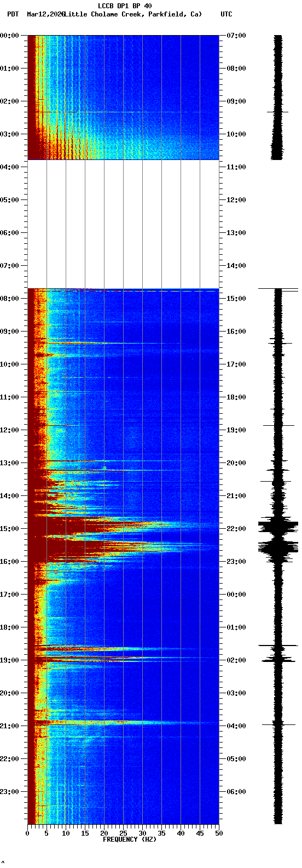Image resolution: width=302 pixels, height=868 pixels.
Task: Click the black seismogram waveform trace
Action: pyautogui.click(x=278, y=430)
